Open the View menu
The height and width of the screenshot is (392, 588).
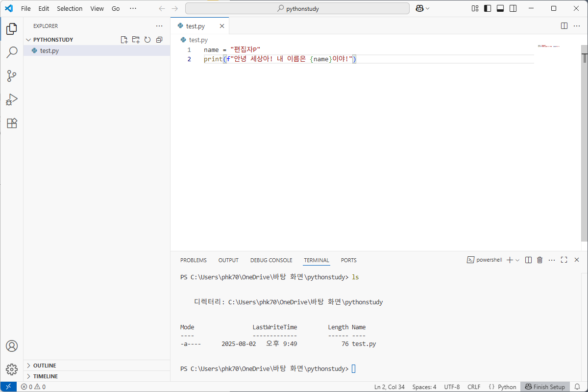point(97,8)
